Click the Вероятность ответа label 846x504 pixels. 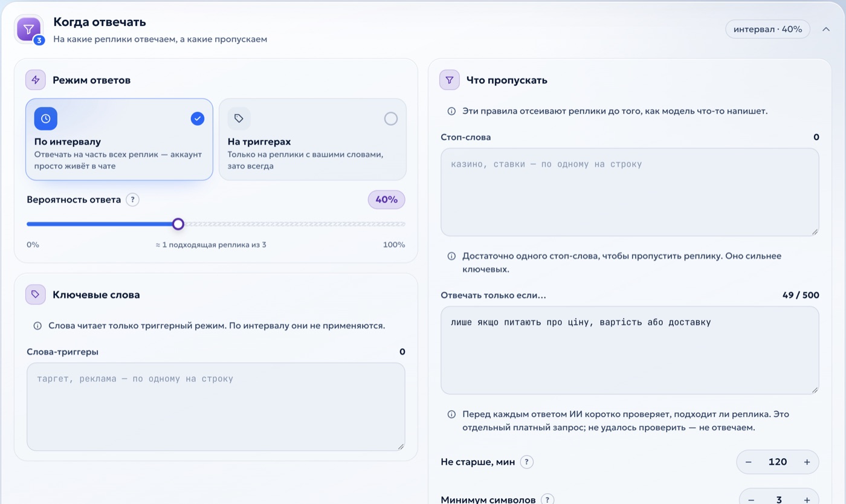coord(74,199)
